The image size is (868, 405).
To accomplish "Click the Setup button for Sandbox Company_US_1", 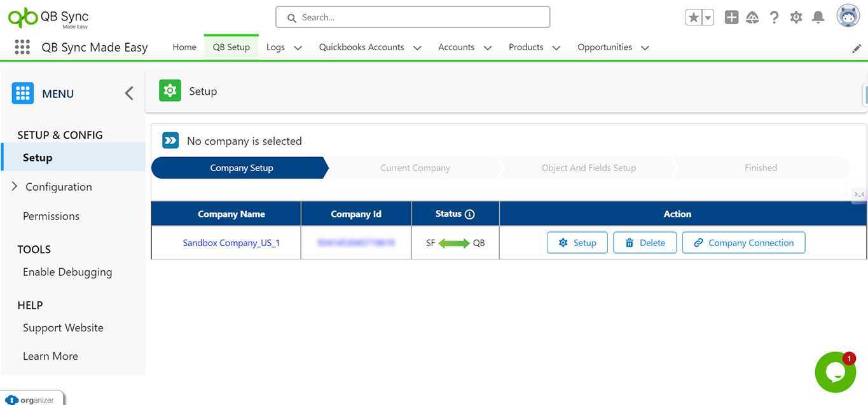I will point(577,243).
